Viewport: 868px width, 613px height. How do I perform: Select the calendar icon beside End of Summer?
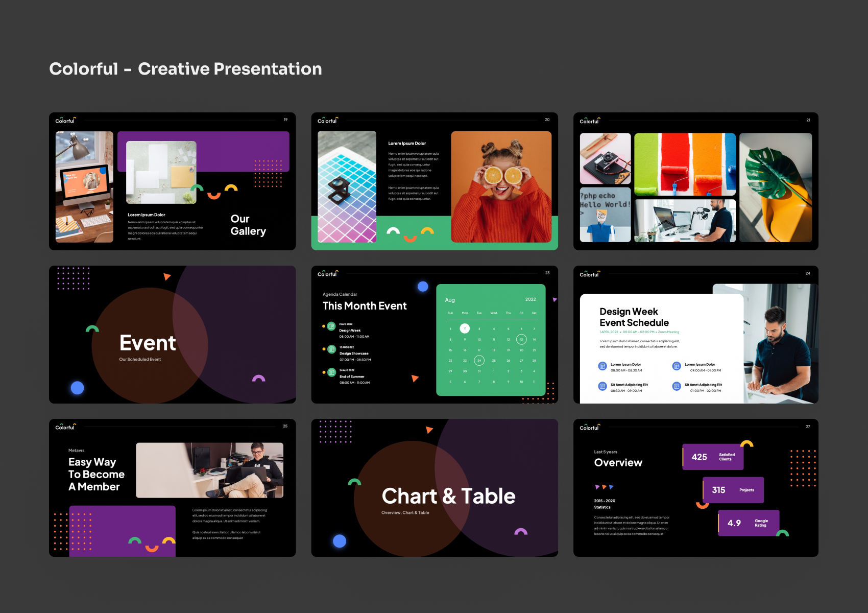point(331,372)
